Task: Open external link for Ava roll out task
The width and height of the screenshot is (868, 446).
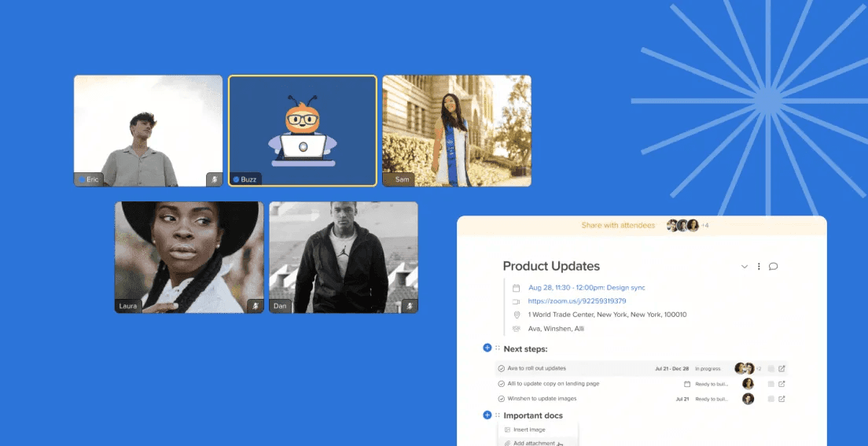Action: pyautogui.click(x=782, y=368)
